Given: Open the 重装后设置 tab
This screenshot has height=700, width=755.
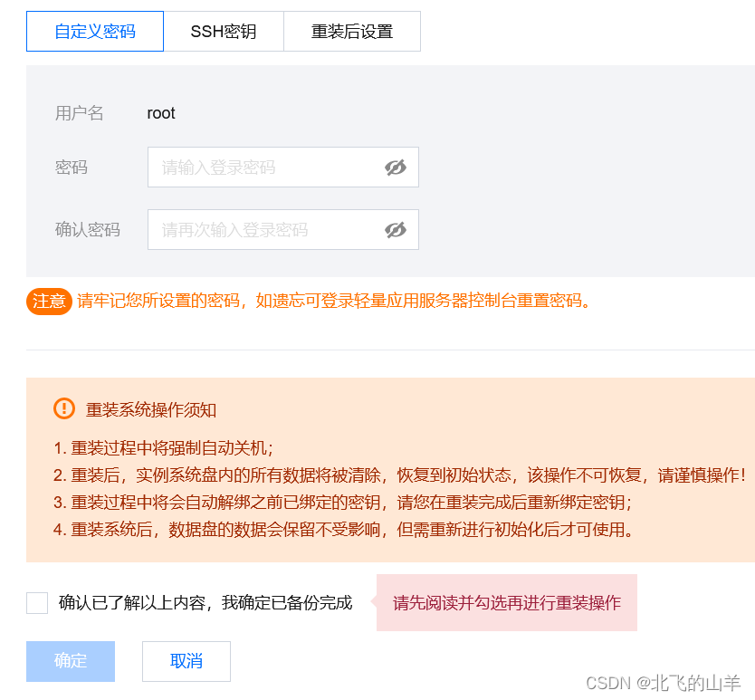Looking at the screenshot, I should point(352,32).
